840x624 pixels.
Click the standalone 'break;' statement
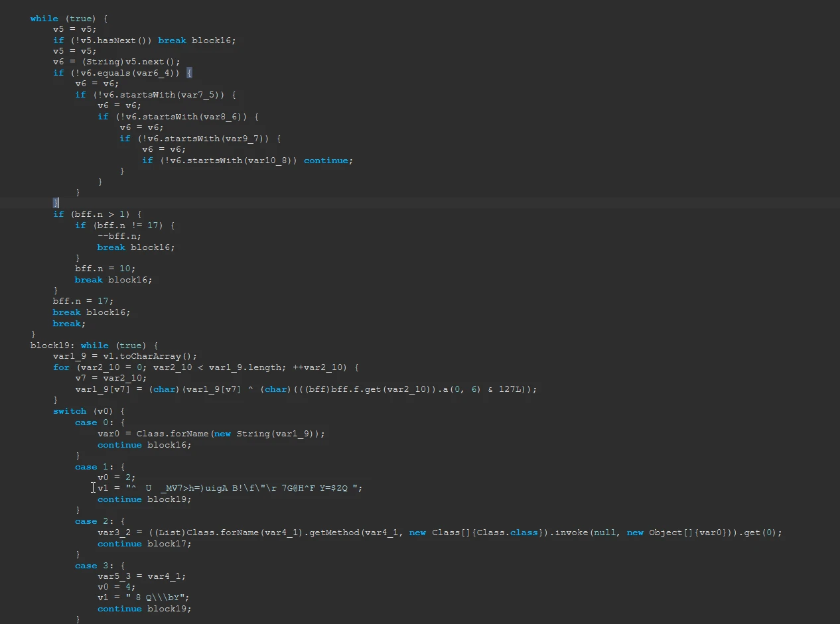tap(70, 324)
